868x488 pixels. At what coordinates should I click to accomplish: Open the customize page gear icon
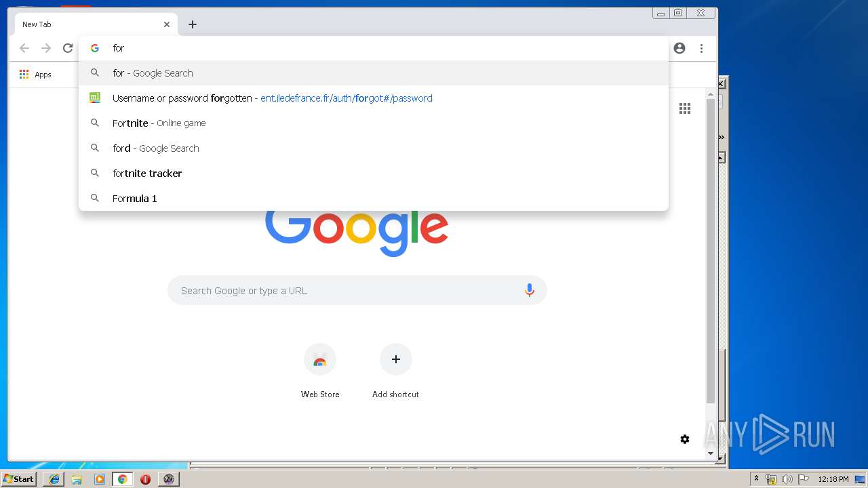click(x=685, y=439)
